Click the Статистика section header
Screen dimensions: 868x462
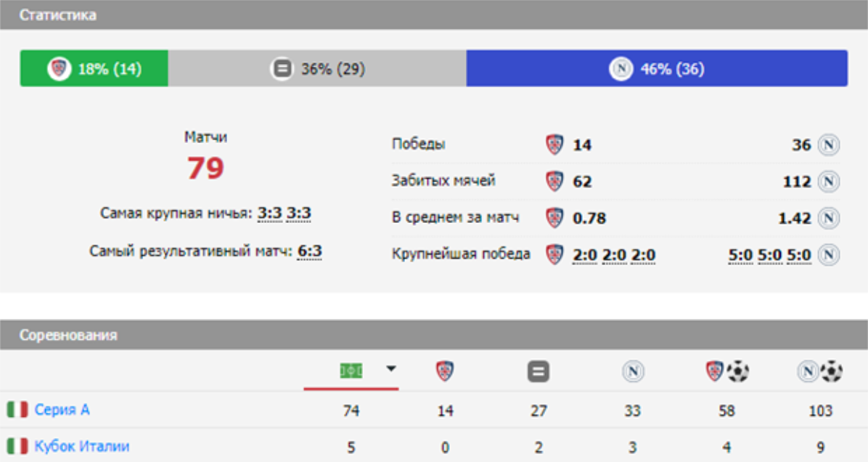[58, 15]
